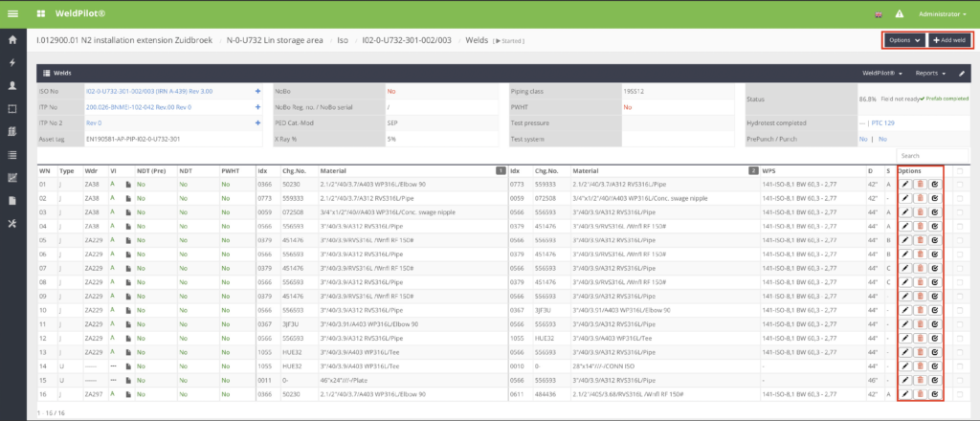Click the warning triangle alert icon
980x421 pixels.
click(x=899, y=14)
